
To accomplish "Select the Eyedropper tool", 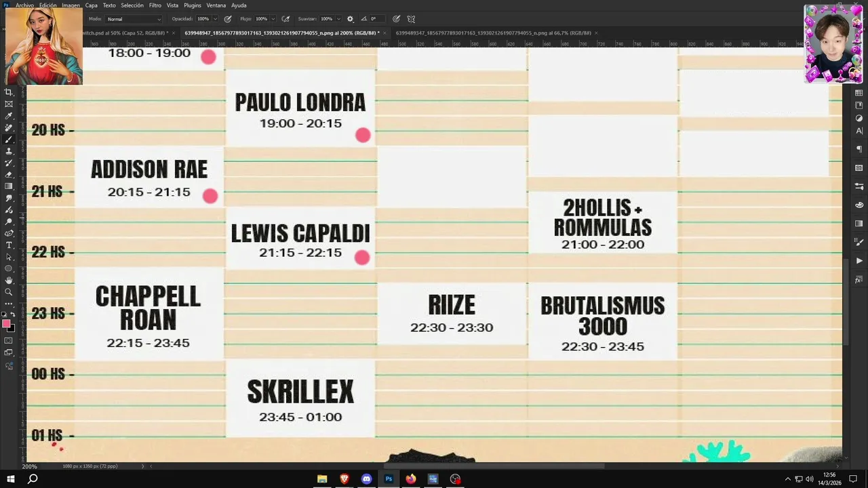I will click(x=9, y=116).
